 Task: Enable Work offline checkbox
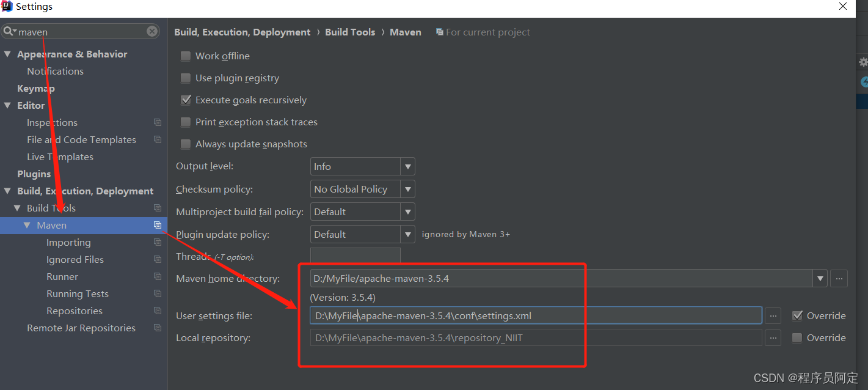[186, 56]
